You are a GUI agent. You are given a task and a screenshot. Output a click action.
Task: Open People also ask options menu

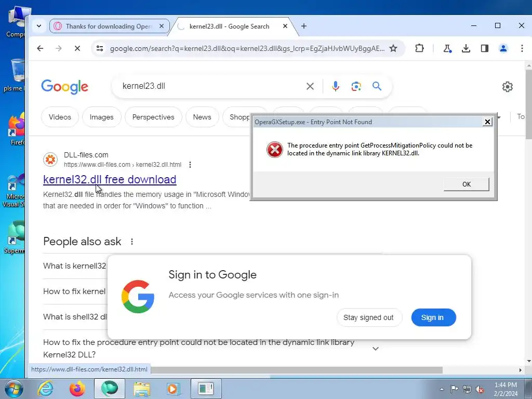pos(131,242)
